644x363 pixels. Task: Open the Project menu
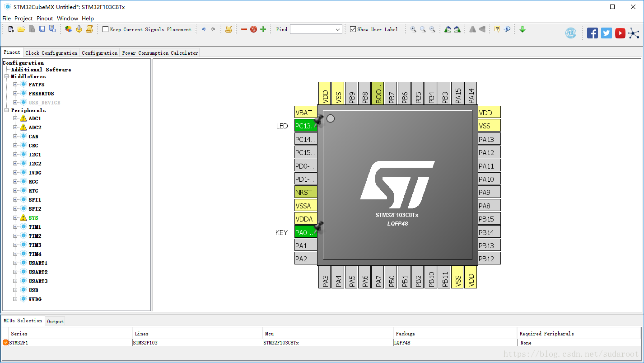[x=23, y=19]
